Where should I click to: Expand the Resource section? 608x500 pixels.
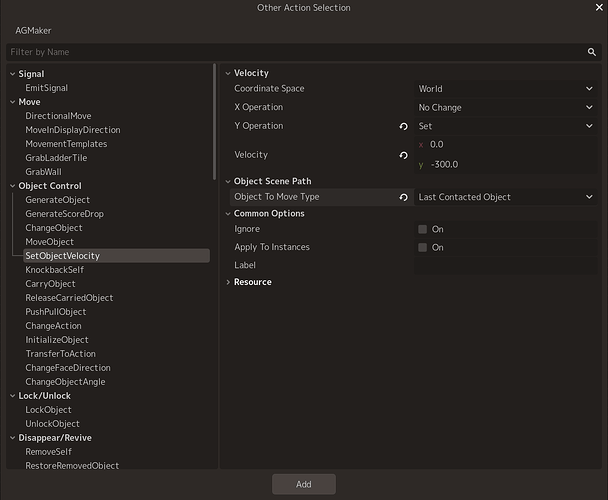click(x=228, y=282)
